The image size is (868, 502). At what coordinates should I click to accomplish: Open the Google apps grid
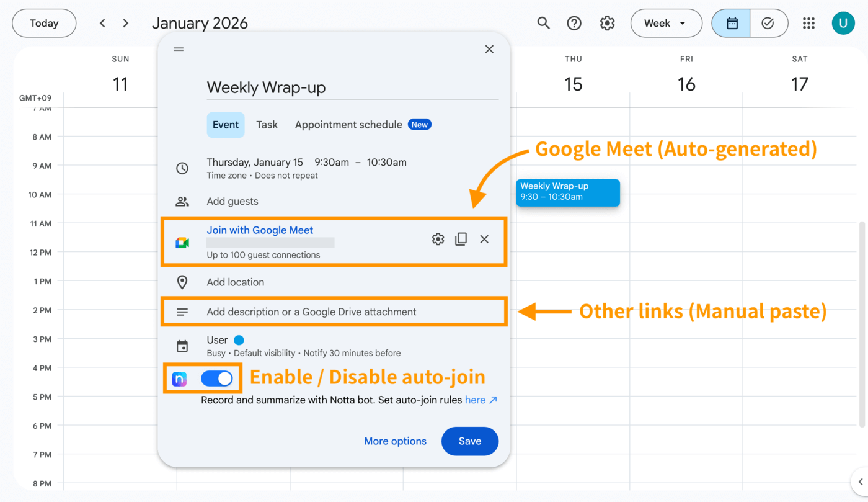pos(808,24)
